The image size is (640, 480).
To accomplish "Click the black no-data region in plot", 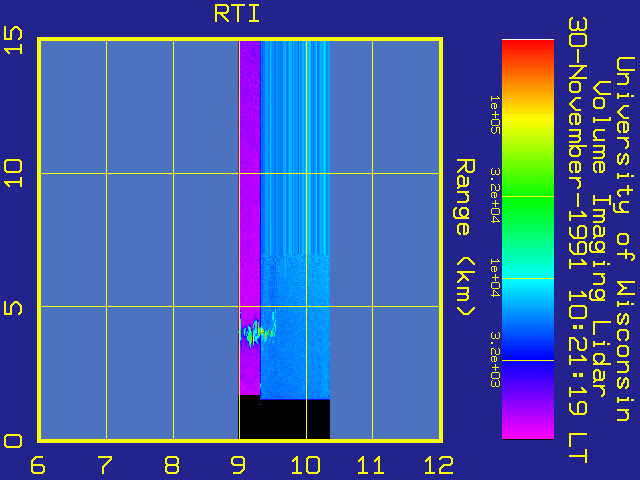I will click(x=284, y=419).
